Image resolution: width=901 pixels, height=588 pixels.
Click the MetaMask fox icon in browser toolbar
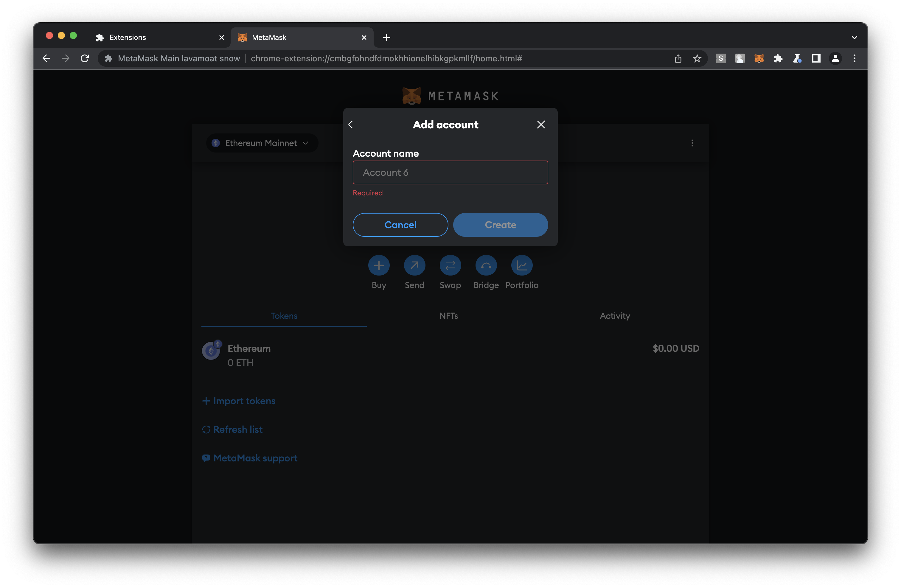[759, 58]
